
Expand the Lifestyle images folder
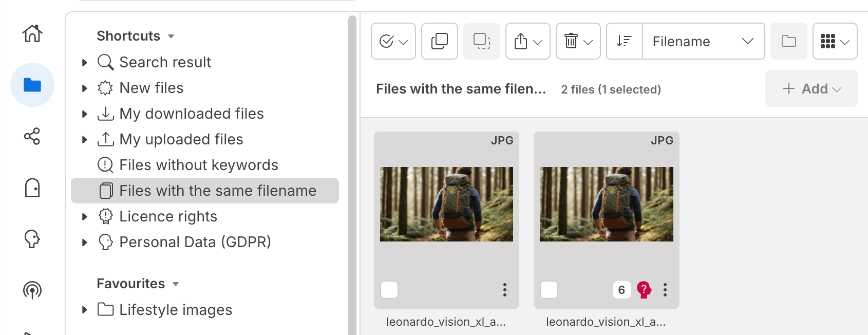coord(85,310)
